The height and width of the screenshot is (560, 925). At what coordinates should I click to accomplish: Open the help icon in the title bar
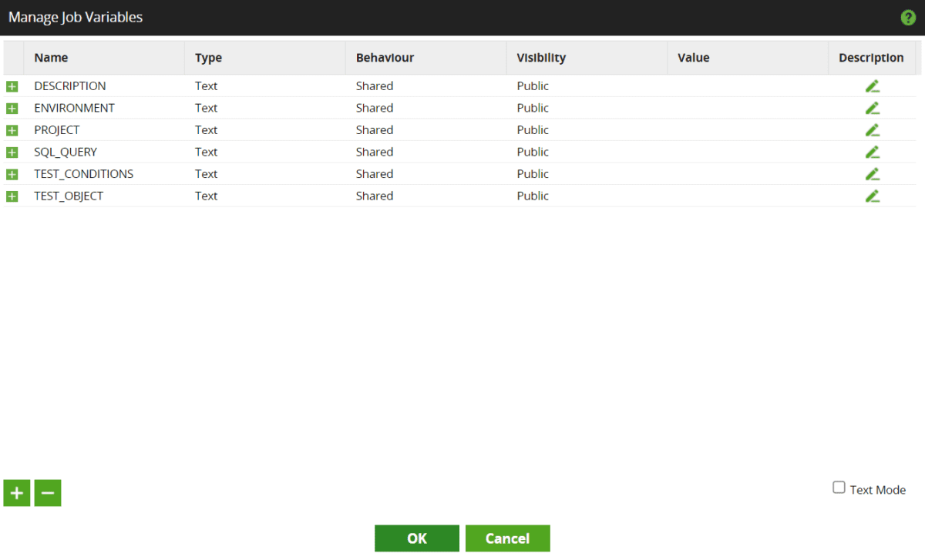coord(908,17)
